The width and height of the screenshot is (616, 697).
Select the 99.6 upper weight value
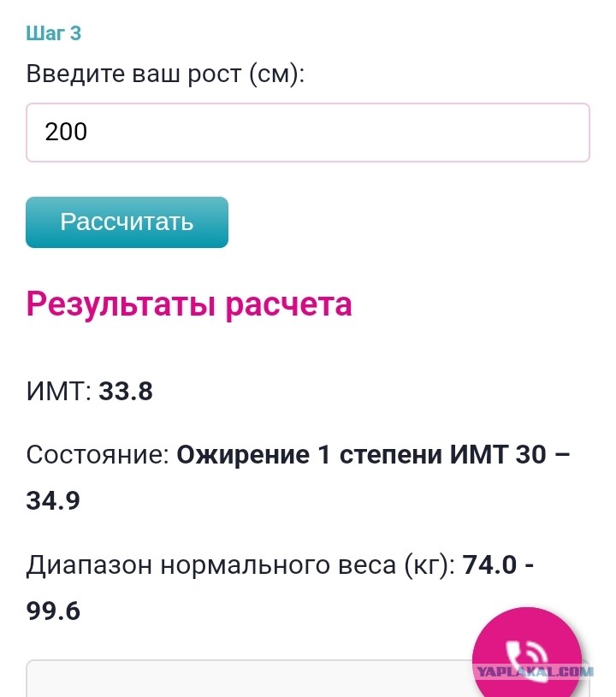53,611
